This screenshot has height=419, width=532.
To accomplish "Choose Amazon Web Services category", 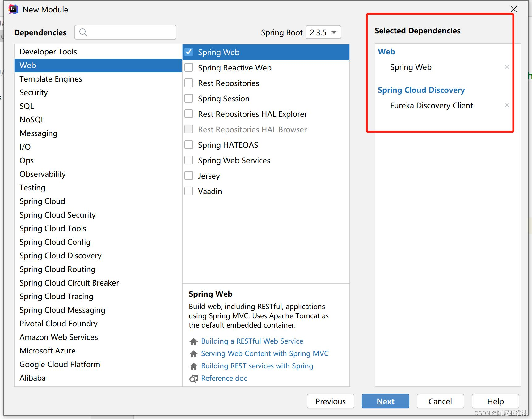I will 98,337.
